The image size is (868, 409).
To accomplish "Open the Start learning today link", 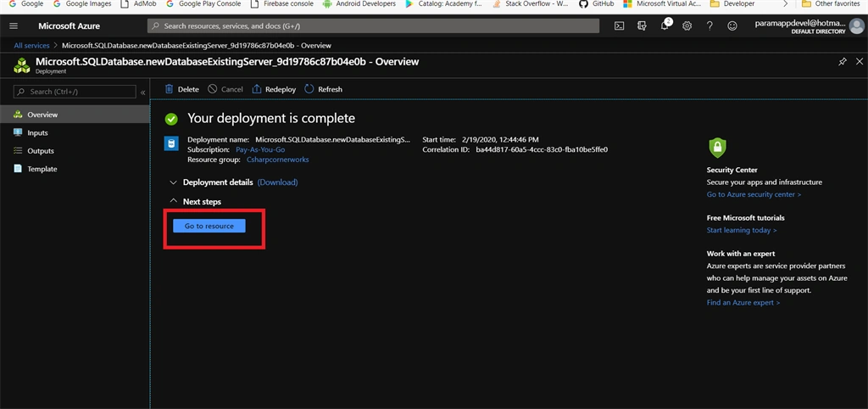I will (x=742, y=230).
